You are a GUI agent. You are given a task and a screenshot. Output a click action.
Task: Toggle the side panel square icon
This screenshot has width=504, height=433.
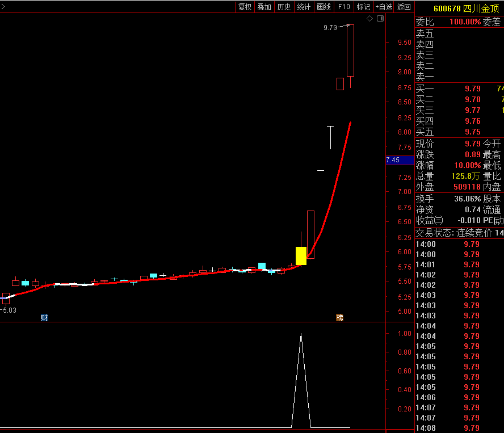point(380,19)
